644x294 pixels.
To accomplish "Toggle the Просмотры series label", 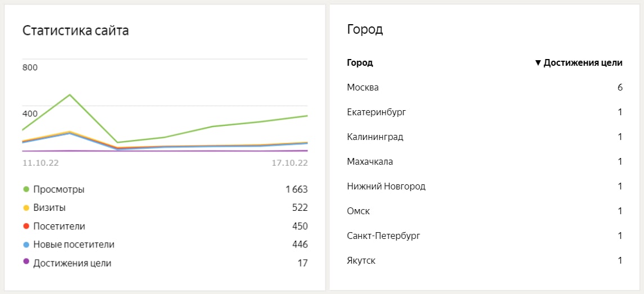I will (x=59, y=189).
